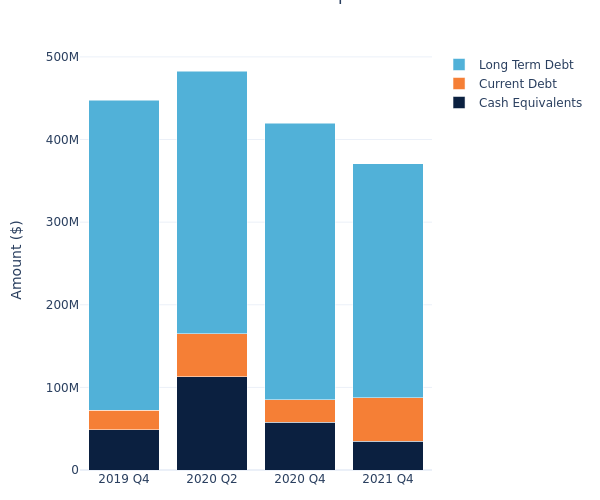
Task: Click the orange Current Debt legend swatch
Action: tap(459, 84)
